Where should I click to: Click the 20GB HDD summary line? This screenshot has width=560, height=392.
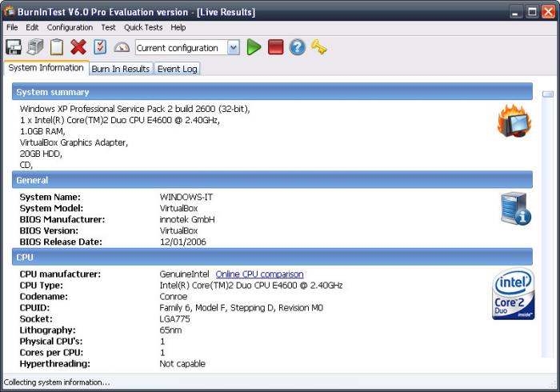pos(41,154)
